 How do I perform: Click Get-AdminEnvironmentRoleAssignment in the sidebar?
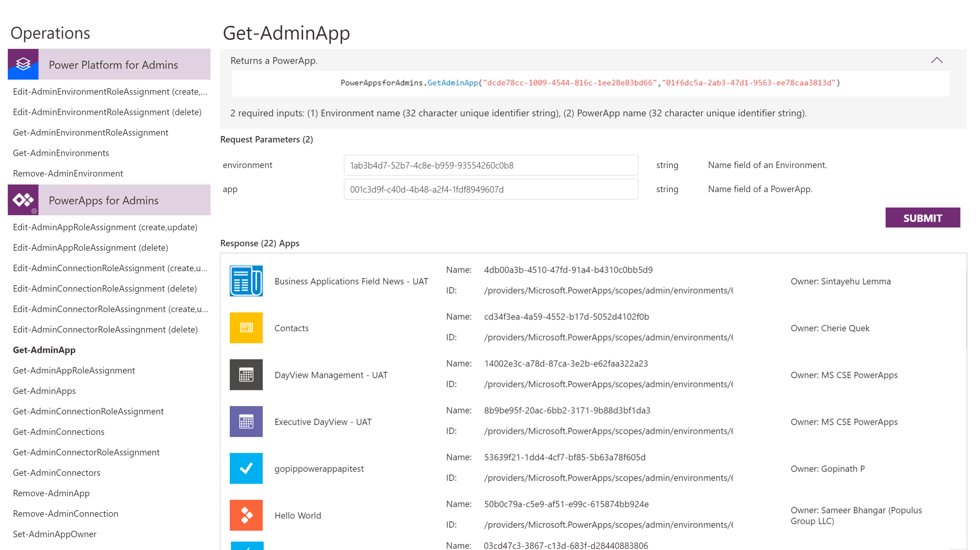tap(91, 132)
